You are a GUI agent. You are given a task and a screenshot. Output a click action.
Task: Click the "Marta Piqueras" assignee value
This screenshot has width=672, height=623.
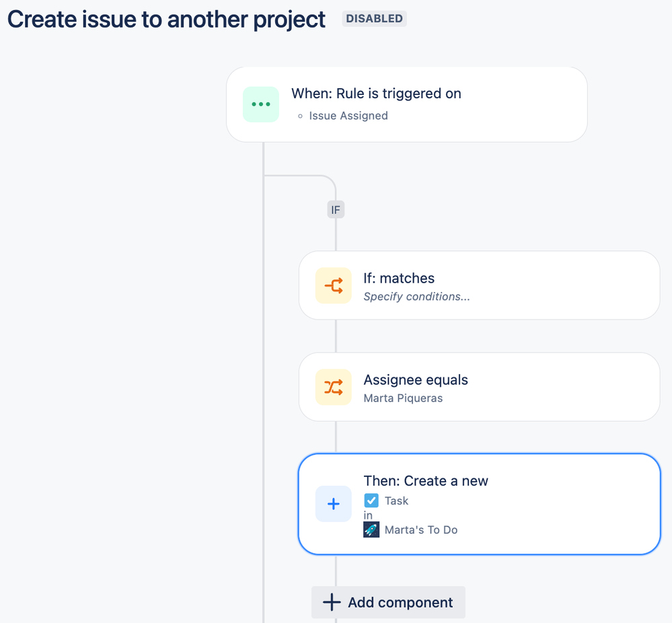click(x=403, y=398)
